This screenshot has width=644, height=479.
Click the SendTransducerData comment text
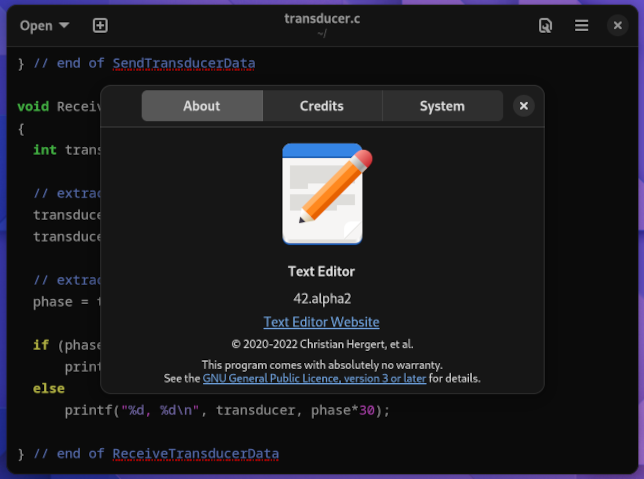(x=184, y=63)
